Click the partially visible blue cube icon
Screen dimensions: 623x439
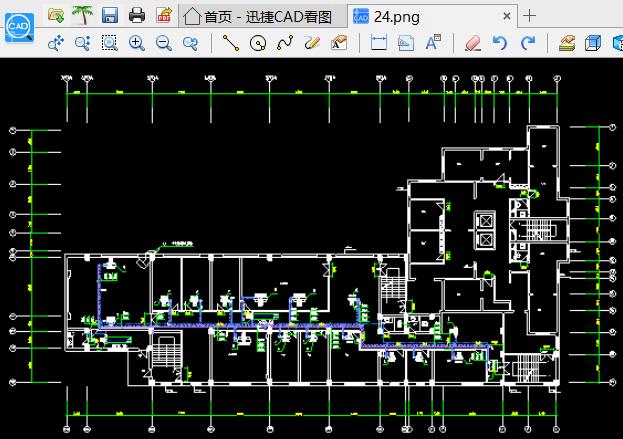point(618,43)
